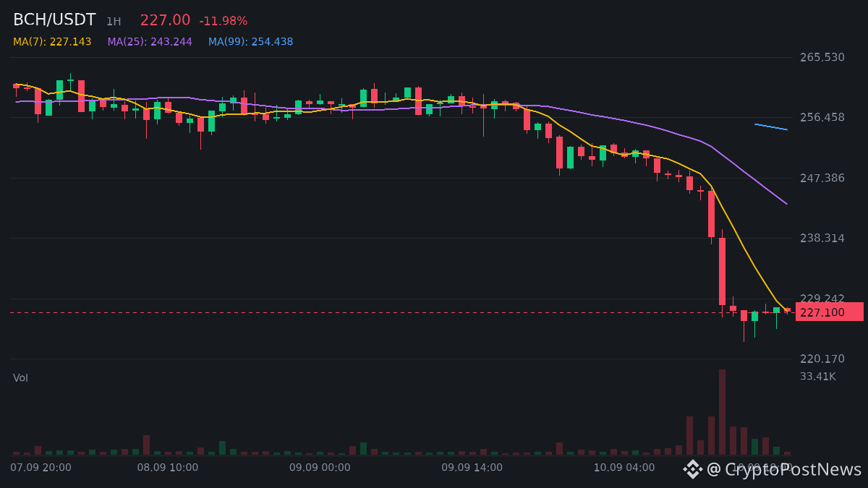Click the blue MA(99) line segment

coord(770,127)
